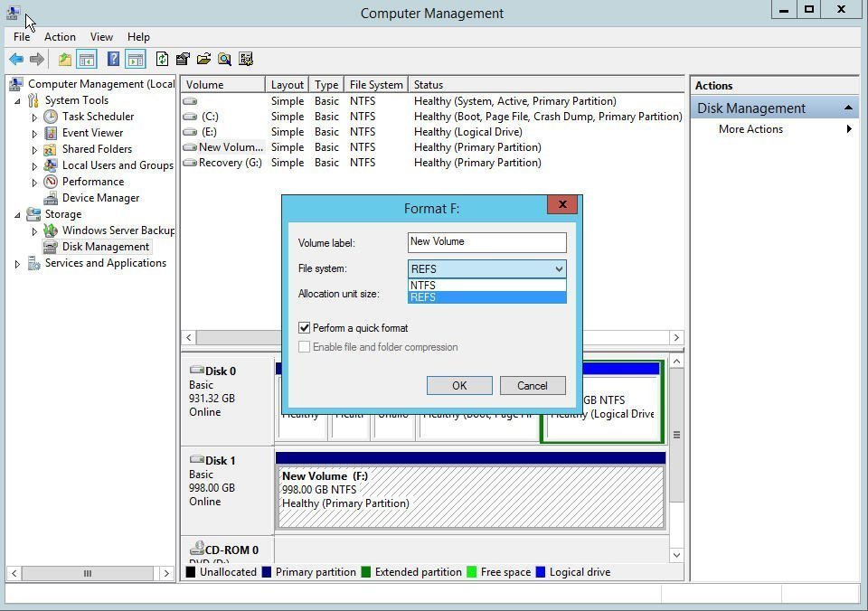Close the Format F: dialog

562,204
